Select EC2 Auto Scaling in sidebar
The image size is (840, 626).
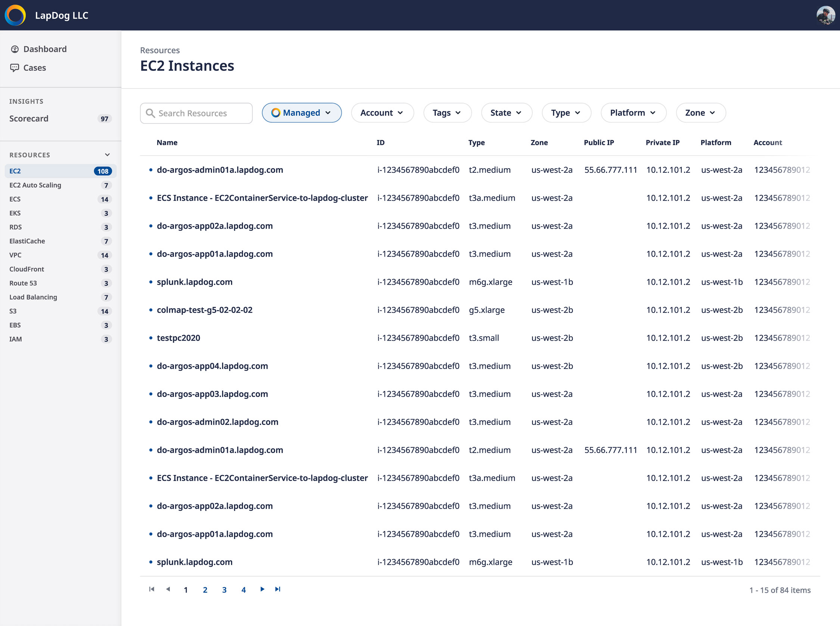point(35,185)
